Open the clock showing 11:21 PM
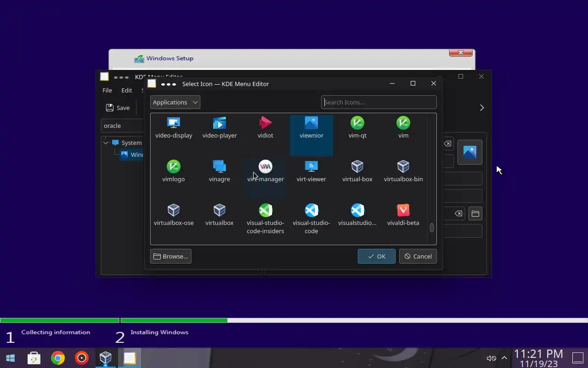The image size is (588, 368). tap(538, 358)
